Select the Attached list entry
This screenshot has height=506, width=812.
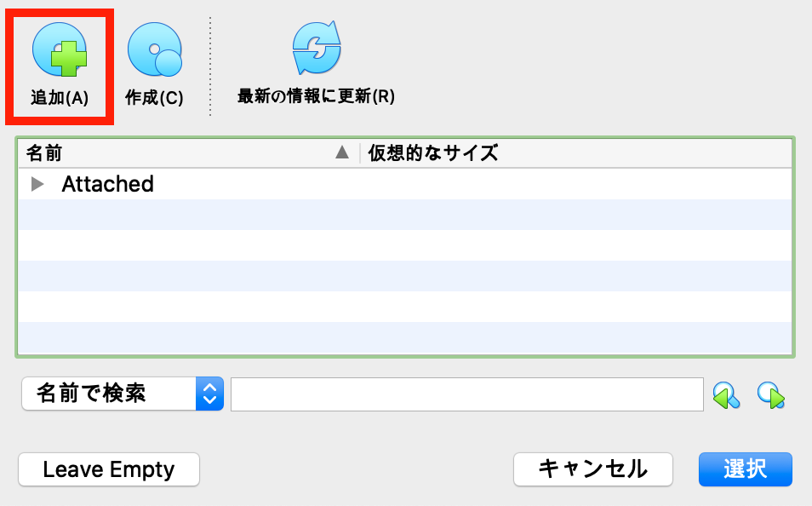tap(107, 184)
